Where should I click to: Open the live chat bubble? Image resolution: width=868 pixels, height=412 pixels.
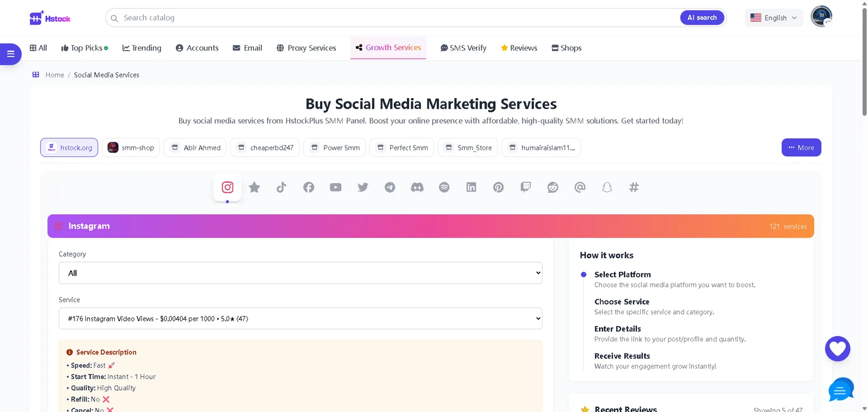[841, 390]
